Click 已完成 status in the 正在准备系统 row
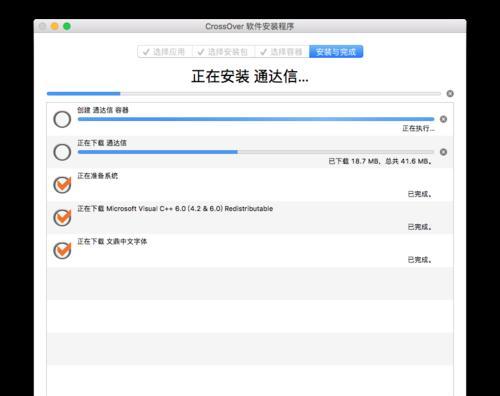500x396 pixels. [x=420, y=194]
